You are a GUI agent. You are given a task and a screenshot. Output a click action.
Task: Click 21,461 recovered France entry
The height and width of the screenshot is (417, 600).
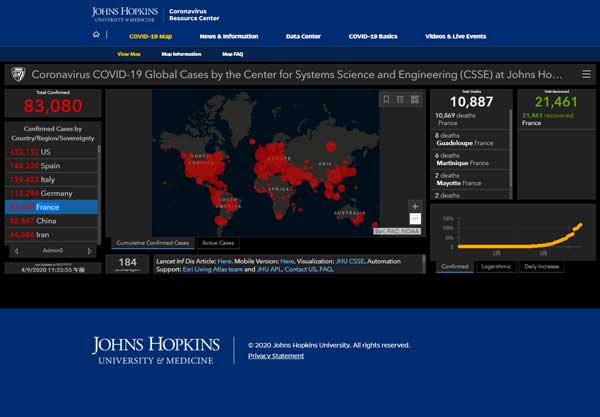(x=556, y=119)
